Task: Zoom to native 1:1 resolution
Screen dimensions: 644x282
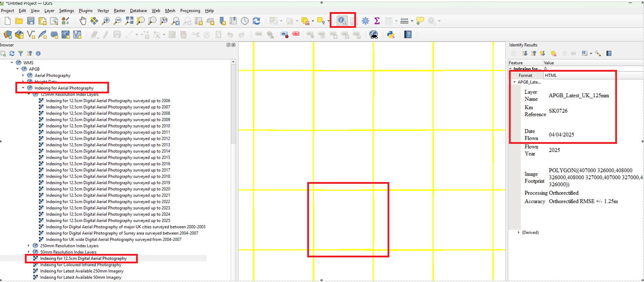Action: point(164,21)
